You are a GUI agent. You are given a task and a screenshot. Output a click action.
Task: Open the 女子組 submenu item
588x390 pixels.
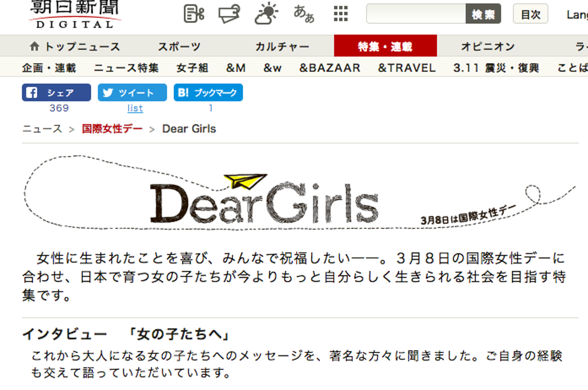point(192,68)
